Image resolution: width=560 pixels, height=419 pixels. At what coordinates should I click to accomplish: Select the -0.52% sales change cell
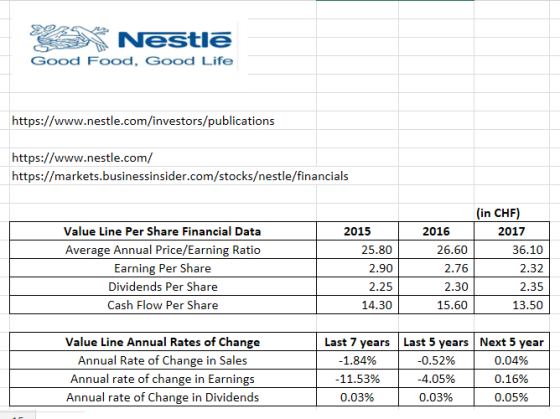click(436, 360)
